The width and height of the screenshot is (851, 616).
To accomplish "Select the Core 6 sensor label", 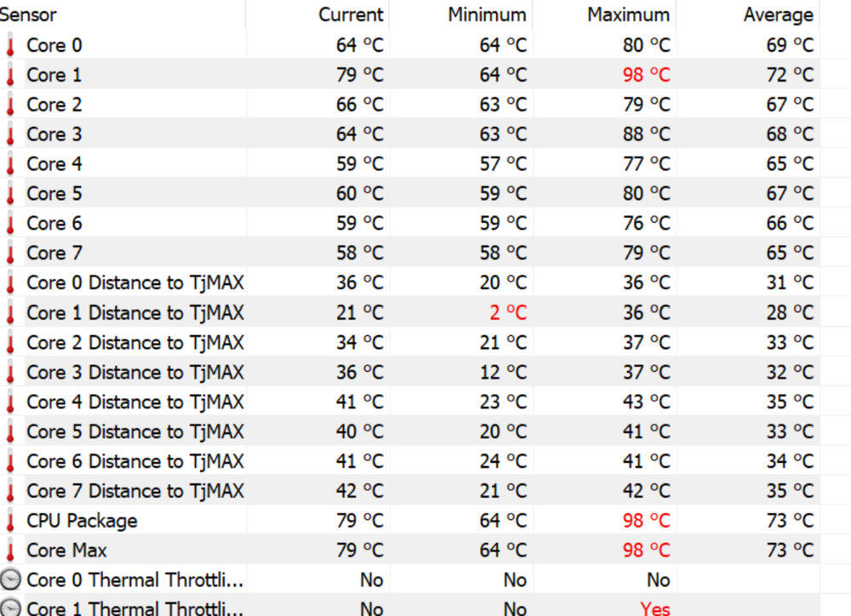I will coord(54,223).
